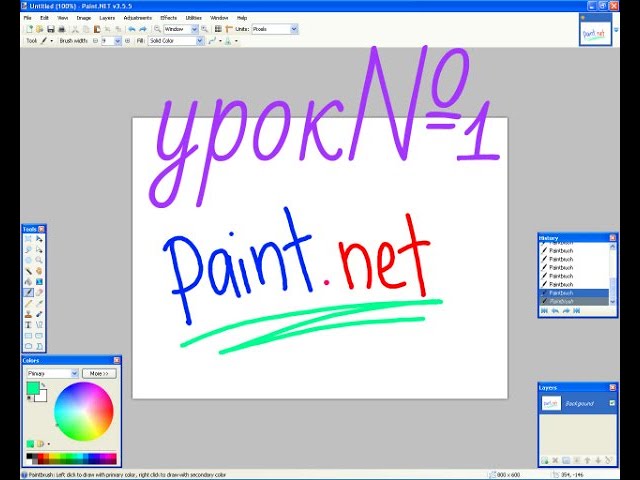Select the Gradient tool
This screenshot has height=480, width=640.
[39, 282]
